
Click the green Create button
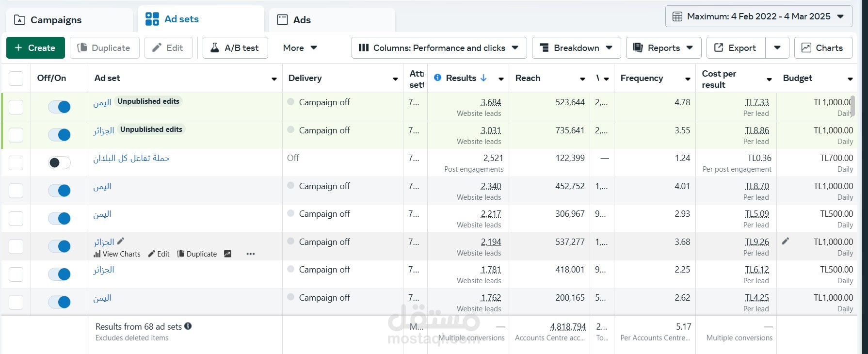point(35,48)
